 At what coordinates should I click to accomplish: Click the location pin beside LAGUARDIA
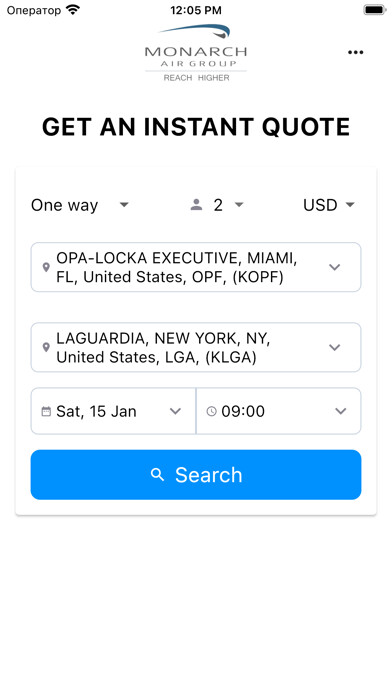[46, 348]
